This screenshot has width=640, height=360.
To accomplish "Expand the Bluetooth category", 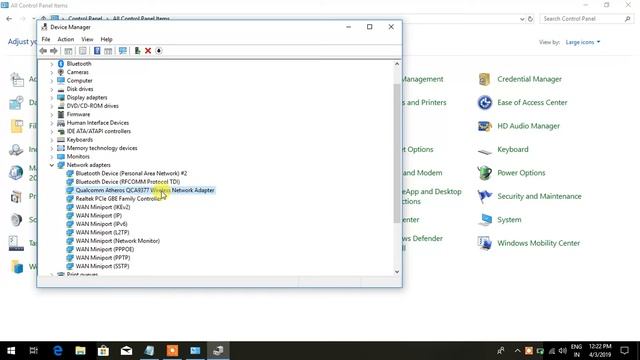I will [52, 64].
